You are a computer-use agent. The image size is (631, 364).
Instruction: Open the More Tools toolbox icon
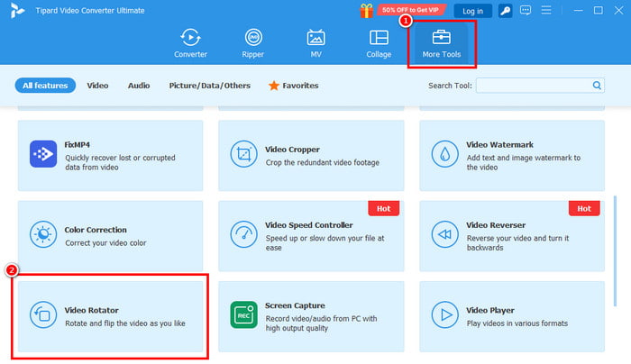click(x=442, y=38)
